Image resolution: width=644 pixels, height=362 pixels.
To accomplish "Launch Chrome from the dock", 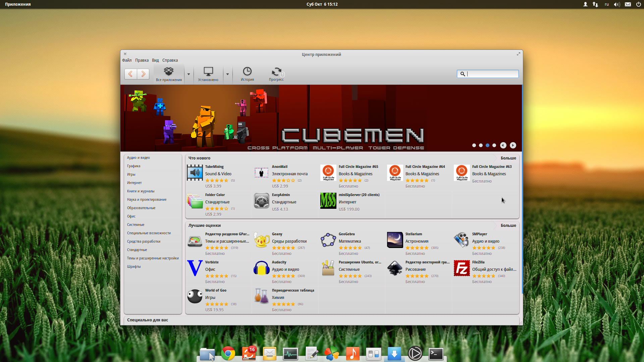I will tap(228, 354).
